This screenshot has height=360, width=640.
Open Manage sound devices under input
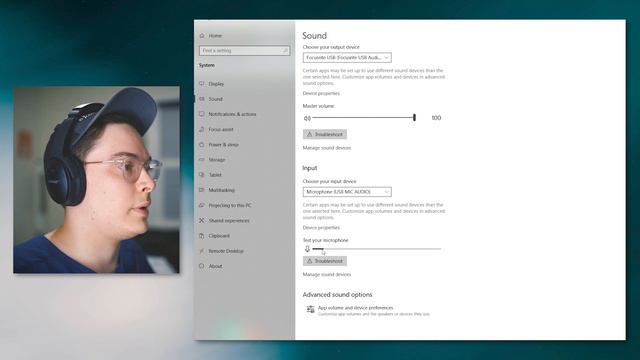tap(327, 275)
